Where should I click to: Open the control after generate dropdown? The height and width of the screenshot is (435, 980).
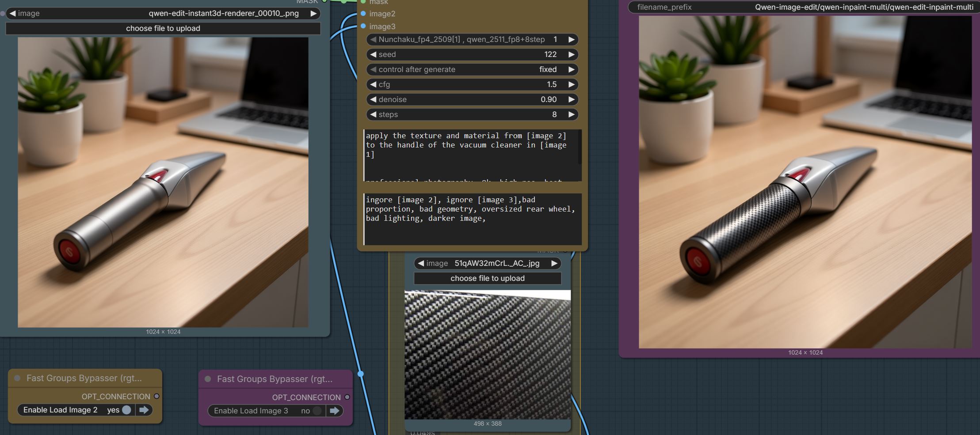[x=472, y=69]
